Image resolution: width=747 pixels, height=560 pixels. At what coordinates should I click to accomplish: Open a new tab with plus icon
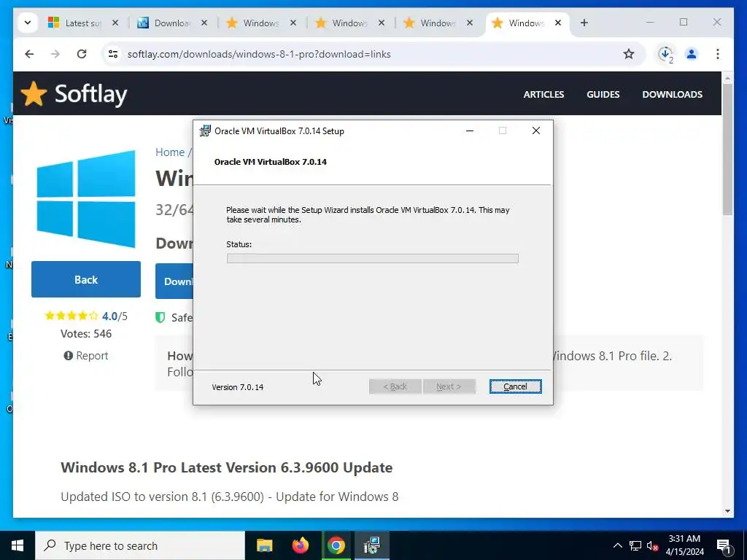(584, 23)
